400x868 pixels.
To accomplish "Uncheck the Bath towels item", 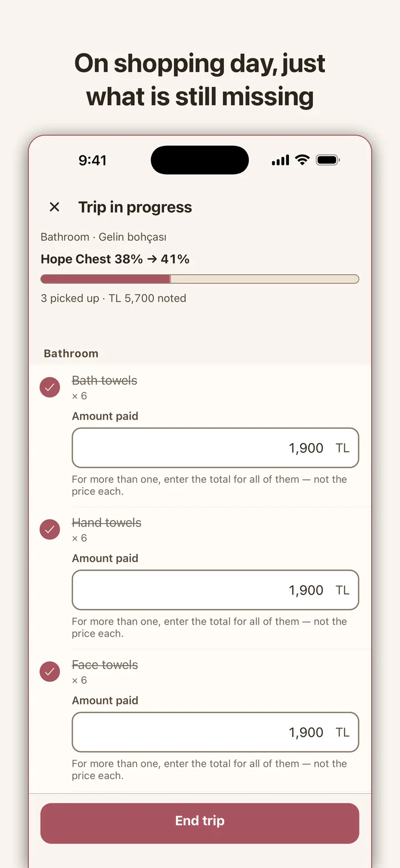I will coord(50,388).
